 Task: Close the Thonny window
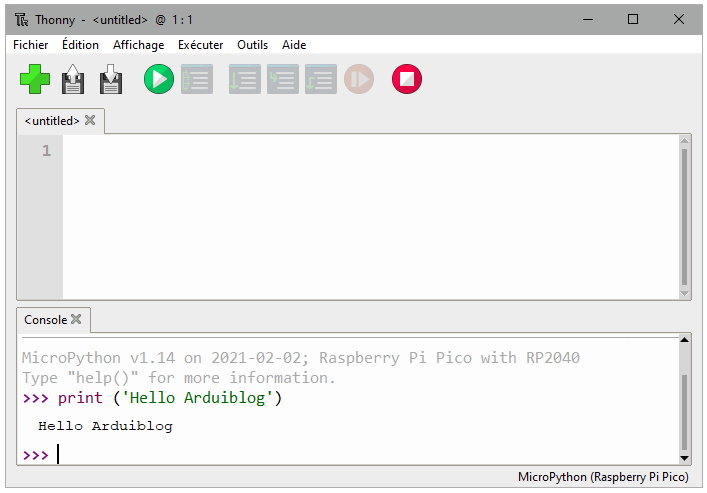point(679,19)
